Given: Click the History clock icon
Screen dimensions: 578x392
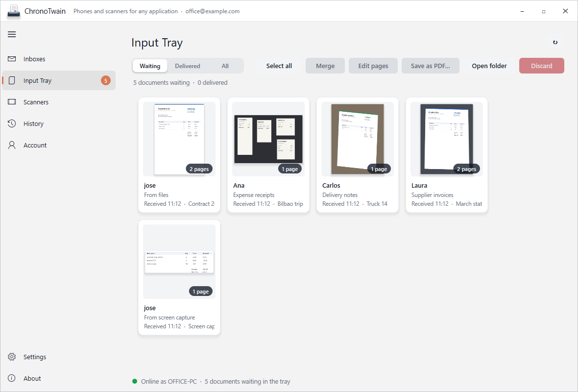Looking at the screenshot, I should click(x=12, y=123).
